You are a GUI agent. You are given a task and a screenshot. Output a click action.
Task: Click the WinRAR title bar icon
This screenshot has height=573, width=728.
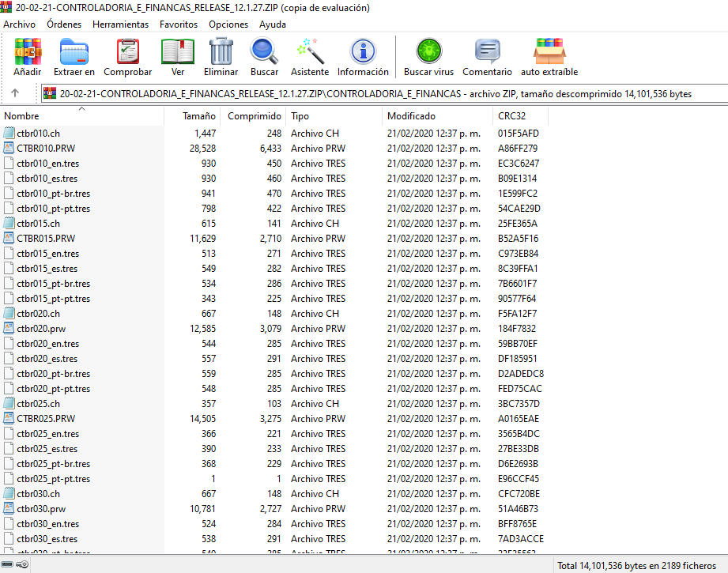pos(6,7)
